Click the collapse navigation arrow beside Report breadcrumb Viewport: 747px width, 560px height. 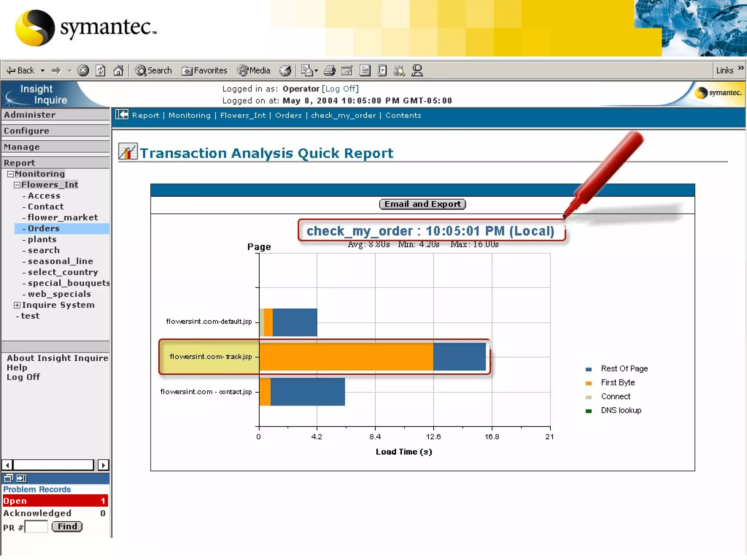(122, 115)
